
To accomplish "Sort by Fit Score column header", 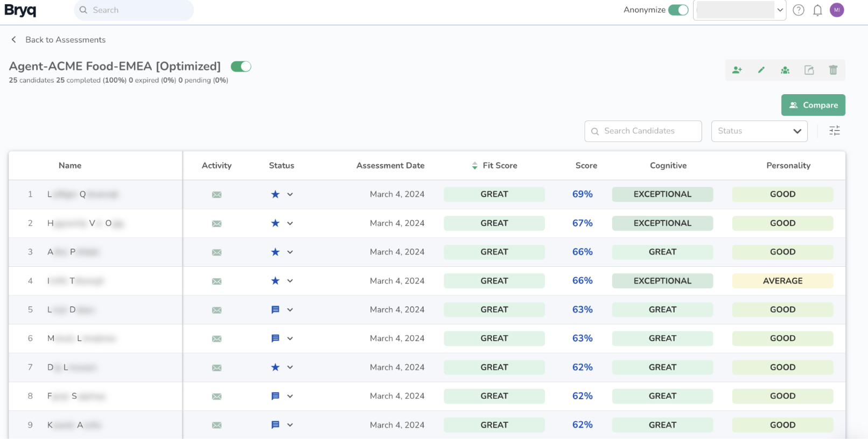I will pos(494,166).
